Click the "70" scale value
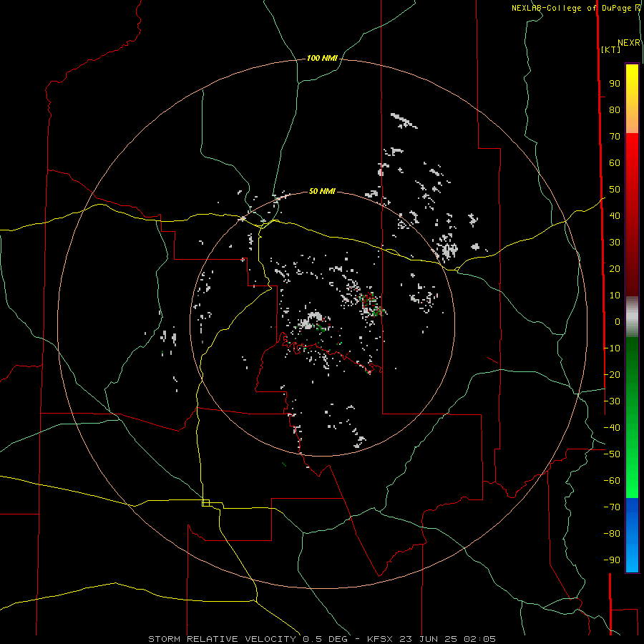 coord(615,137)
